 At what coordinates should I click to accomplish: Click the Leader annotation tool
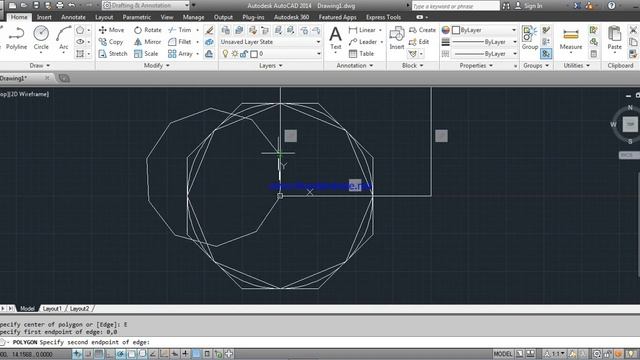click(363, 42)
